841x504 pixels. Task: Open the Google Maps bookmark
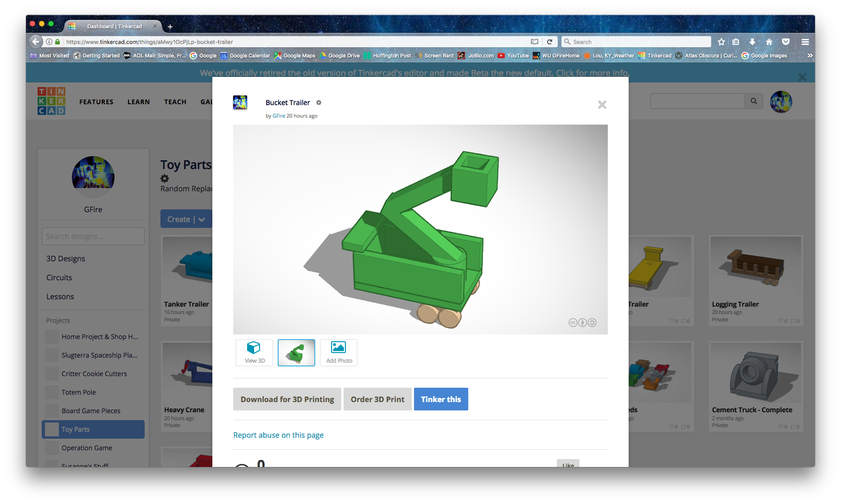point(294,56)
